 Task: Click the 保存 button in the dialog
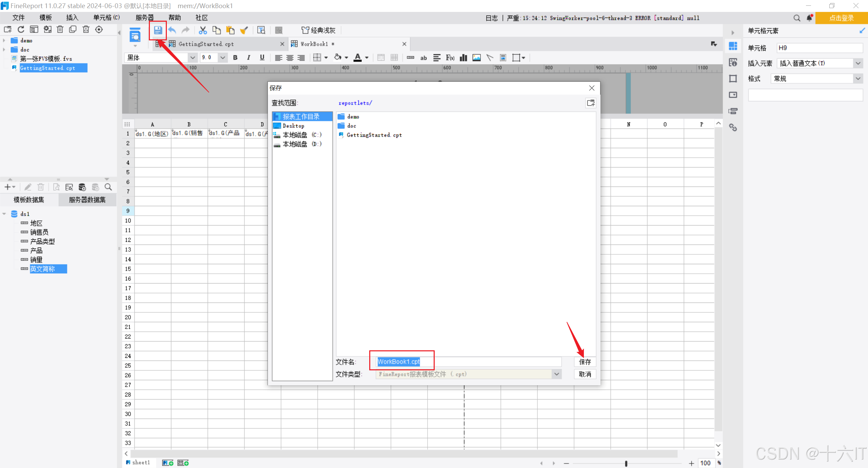(x=585, y=362)
